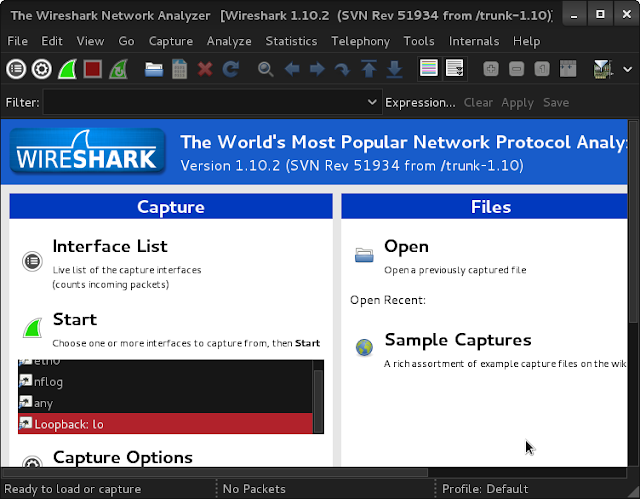Select the nflog interface
The height and width of the screenshot is (499, 640).
point(165,381)
